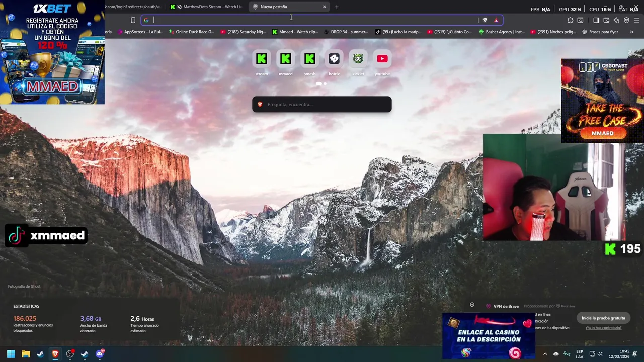Image resolution: width=644 pixels, height=362 pixels.
Task: Open the '(2315) "¿Cuánto Co...' bookmark
Action: coord(450,32)
